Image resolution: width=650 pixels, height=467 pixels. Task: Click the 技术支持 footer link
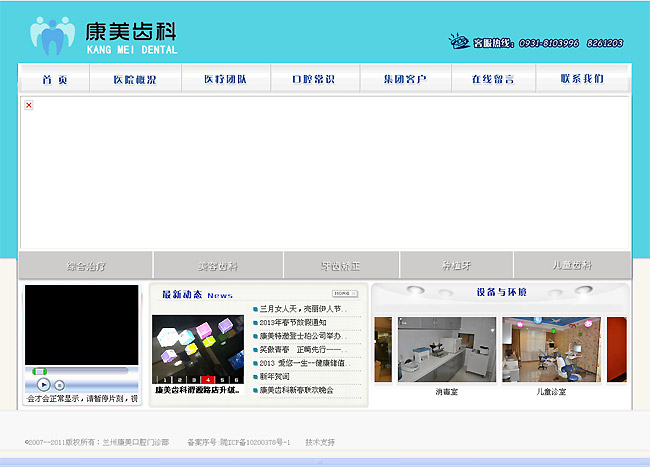tap(320, 442)
